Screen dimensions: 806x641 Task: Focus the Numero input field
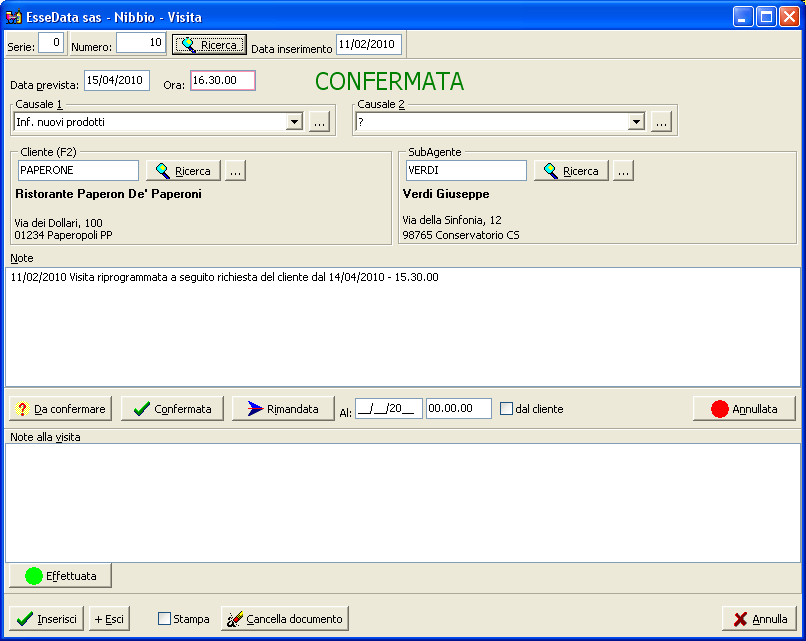(x=140, y=43)
